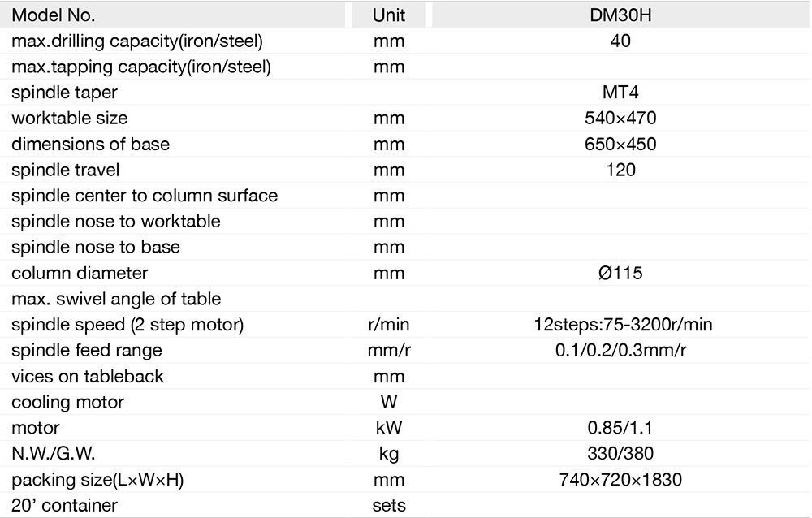
Task: Select the N.W./G.W. value 330/380
Action: point(620,454)
